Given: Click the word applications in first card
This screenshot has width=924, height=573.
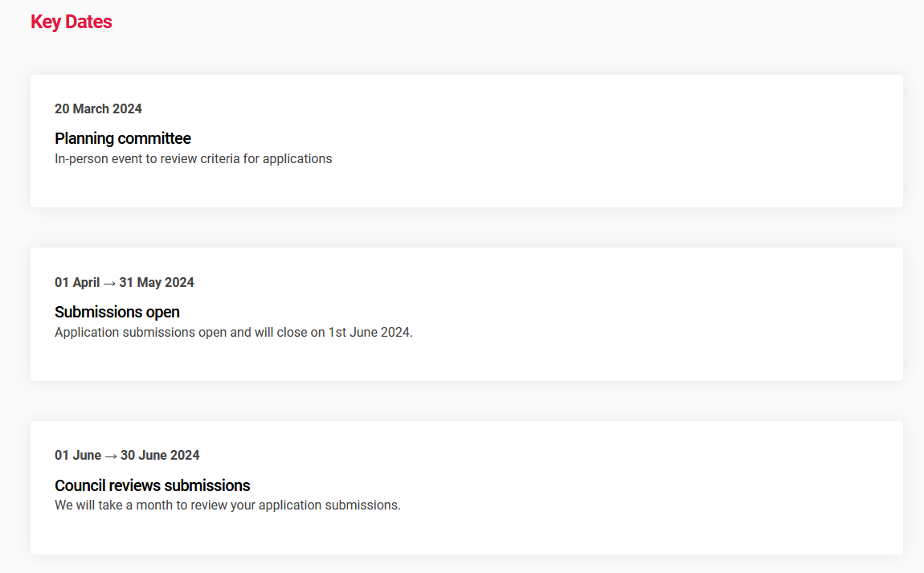Looking at the screenshot, I should 297,159.
